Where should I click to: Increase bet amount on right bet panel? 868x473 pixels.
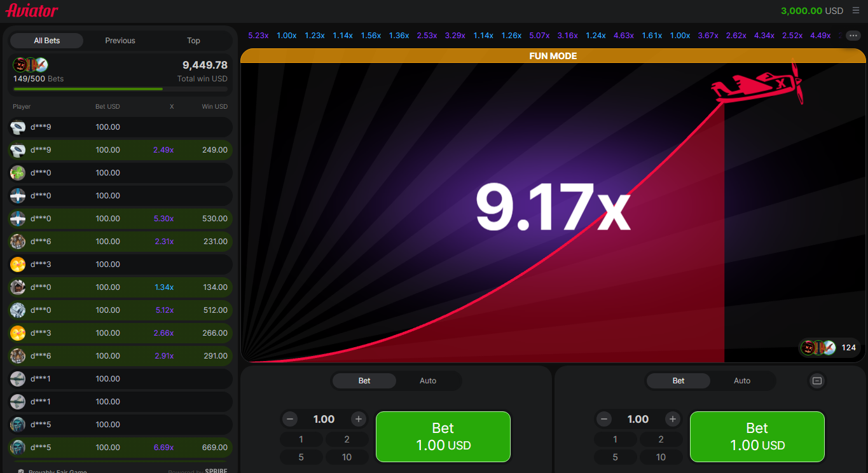click(673, 419)
